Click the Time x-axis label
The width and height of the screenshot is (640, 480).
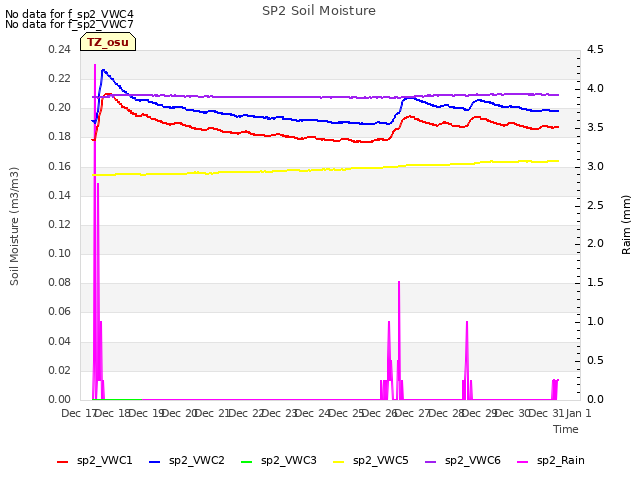(x=566, y=429)
